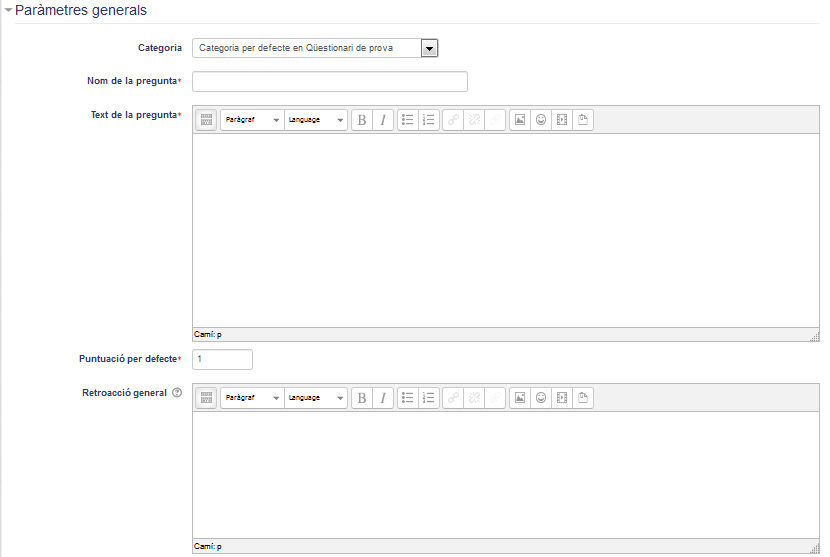Insert numbered list in Text de la pregunta editor
This screenshot has height=557, width=830.
click(x=429, y=120)
